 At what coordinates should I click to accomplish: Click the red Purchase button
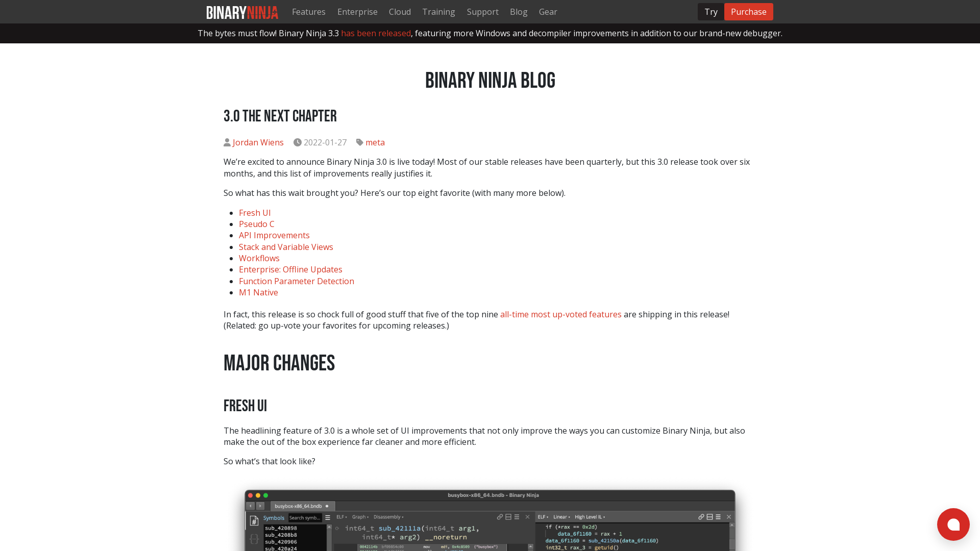tap(749, 12)
